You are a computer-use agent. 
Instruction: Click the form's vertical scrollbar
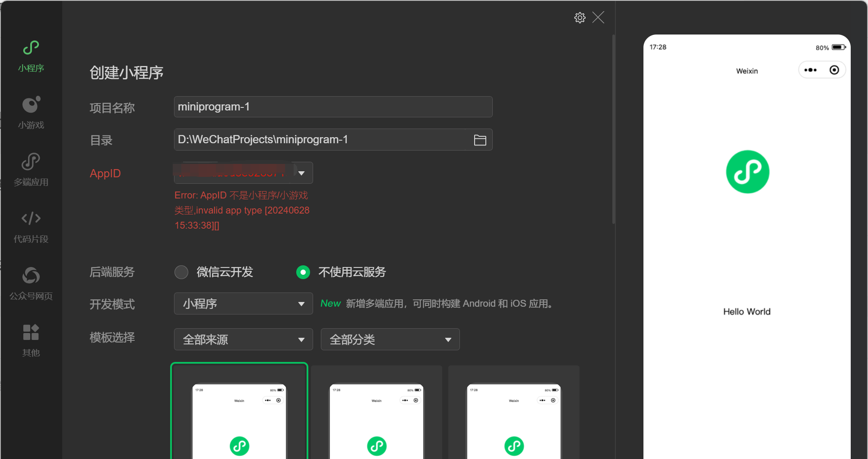click(x=614, y=129)
